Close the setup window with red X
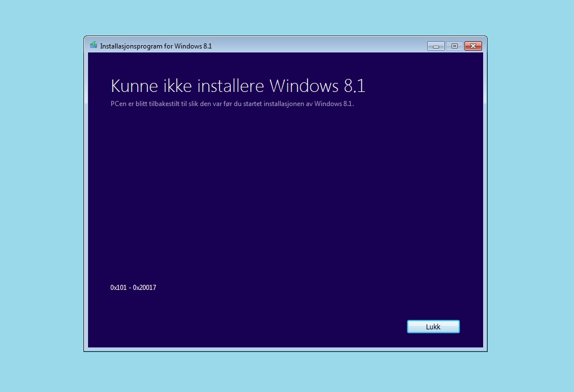 (x=473, y=46)
